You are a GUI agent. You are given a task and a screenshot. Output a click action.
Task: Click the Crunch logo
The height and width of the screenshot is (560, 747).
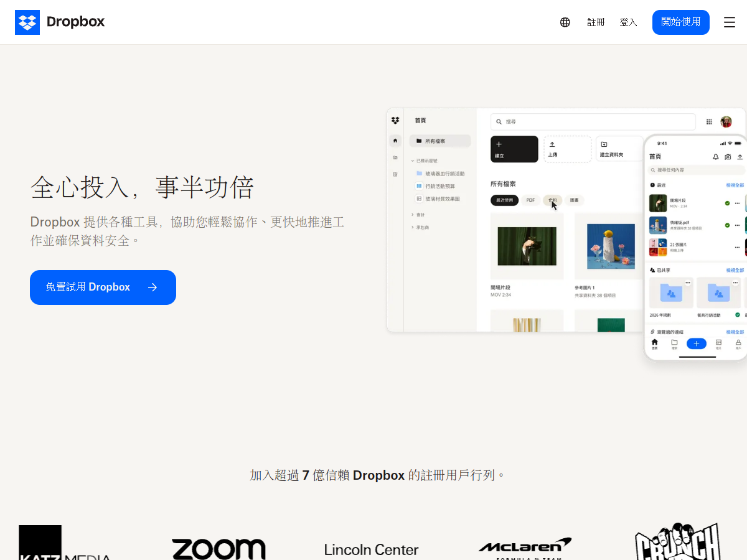pyautogui.click(x=678, y=541)
